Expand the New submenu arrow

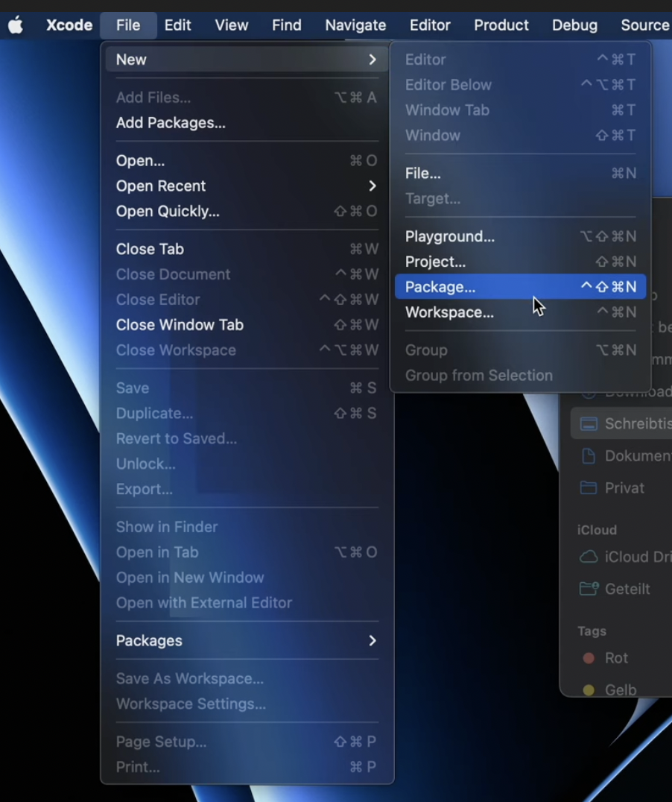[x=373, y=60]
